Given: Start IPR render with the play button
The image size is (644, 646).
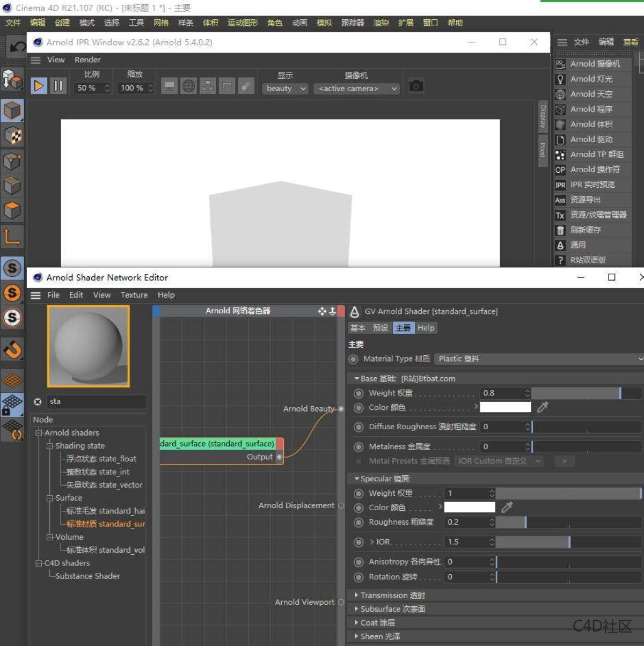Looking at the screenshot, I should 39,86.
